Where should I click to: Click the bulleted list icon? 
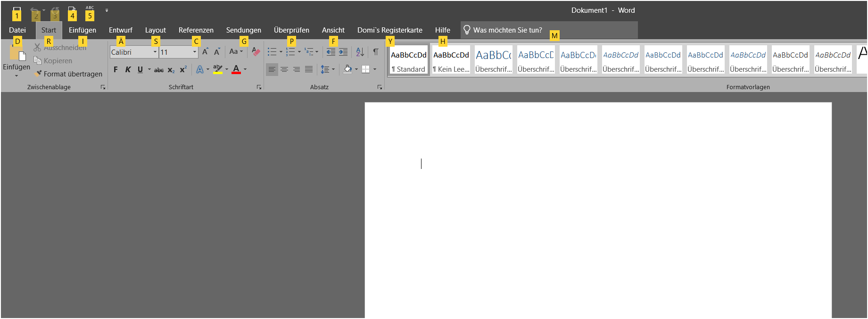click(272, 52)
